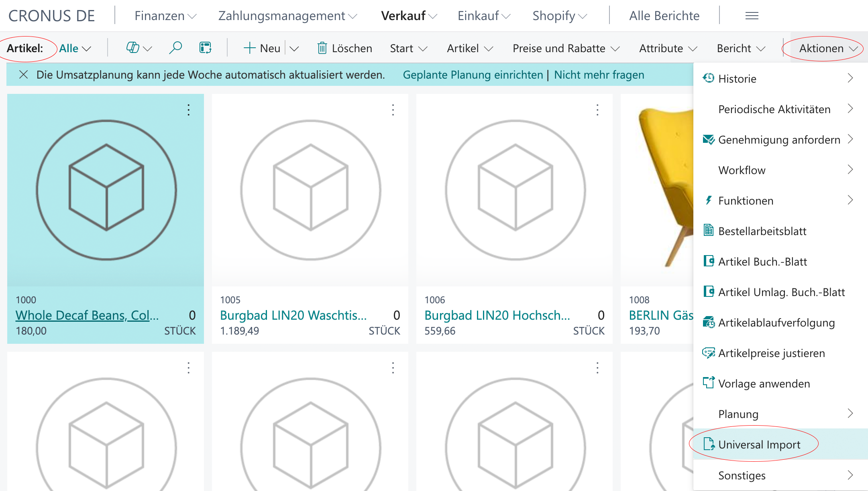Open BERLIN Gäs... item link

point(661,315)
